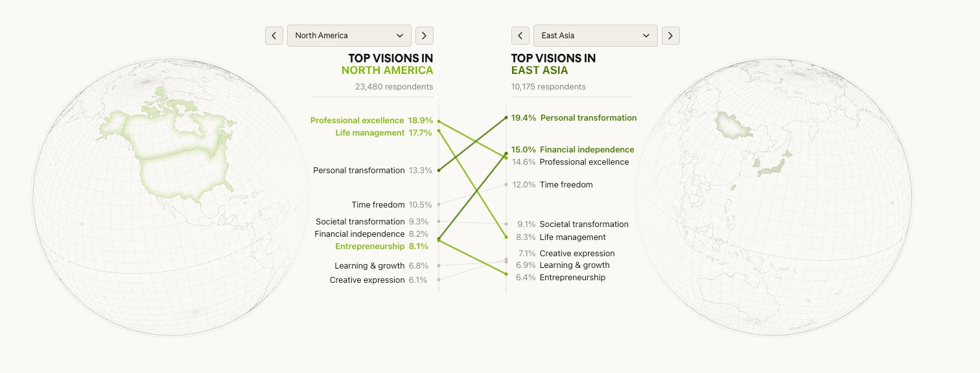Open the East Asia region dropdown

coord(595,36)
